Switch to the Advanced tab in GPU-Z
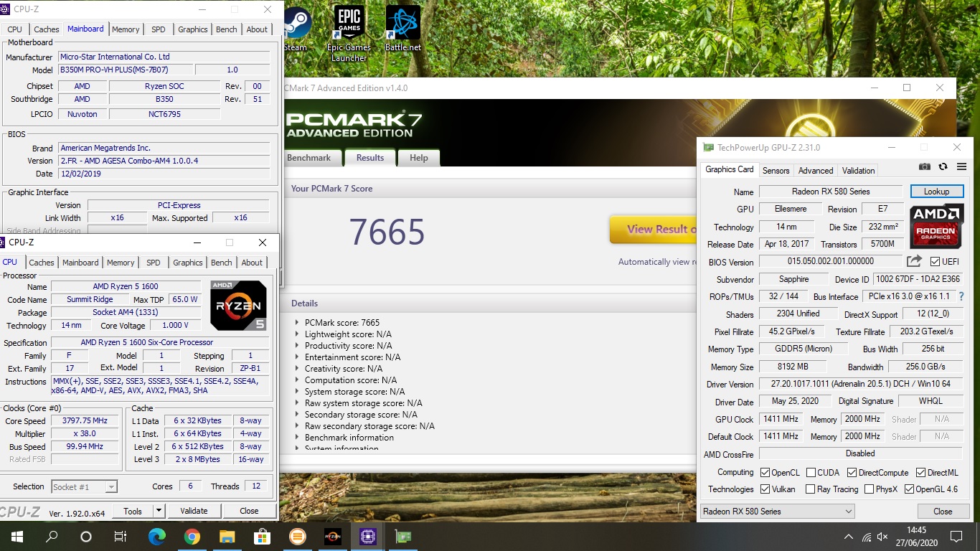 [x=816, y=171]
